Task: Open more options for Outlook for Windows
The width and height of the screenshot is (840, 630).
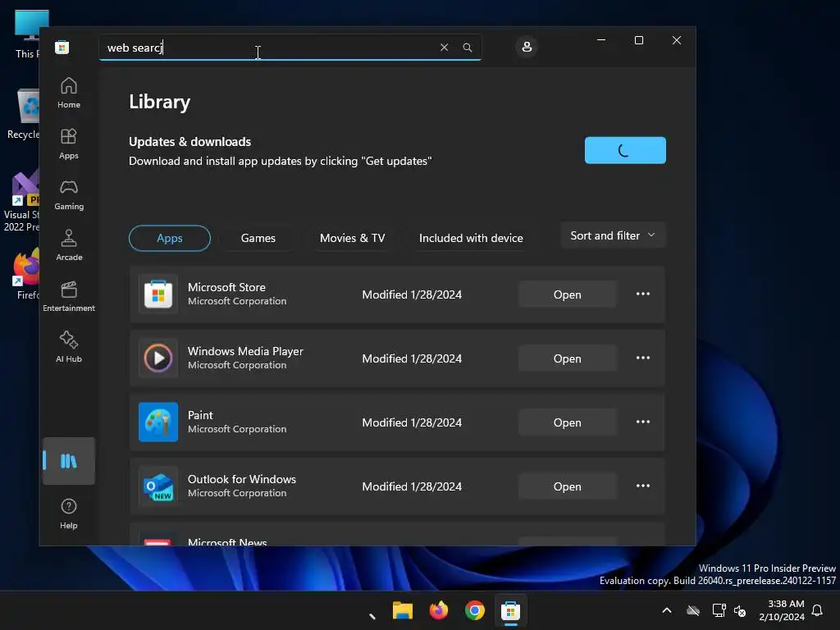Action: [643, 486]
